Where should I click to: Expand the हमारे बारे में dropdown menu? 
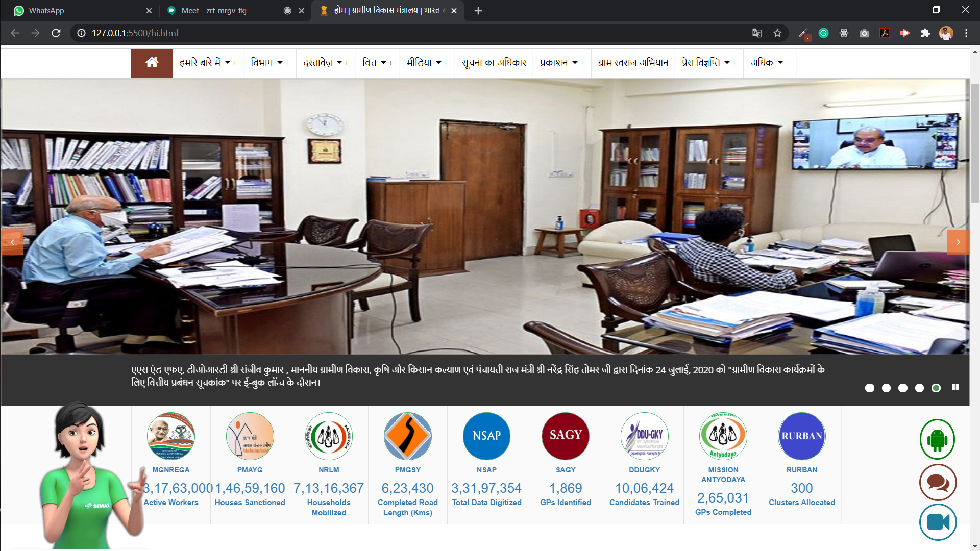pyautogui.click(x=208, y=63)
